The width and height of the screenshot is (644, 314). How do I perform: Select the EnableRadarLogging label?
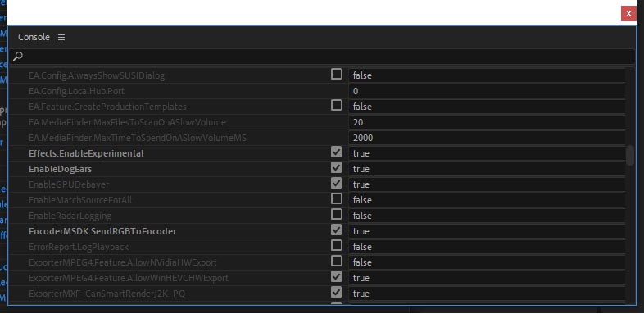[70, 216]
